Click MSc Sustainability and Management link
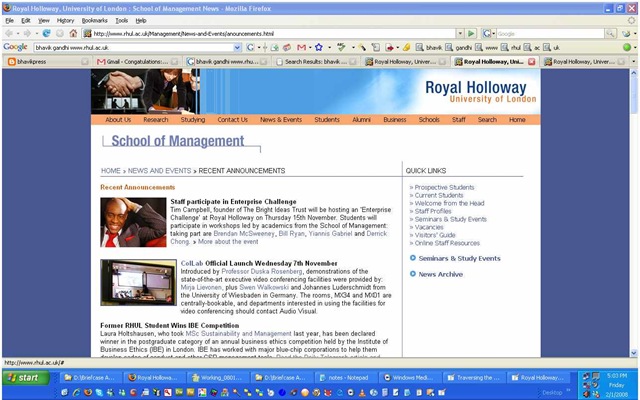The image size is (640, 400). pyautogui.click(x=238, y=333)
